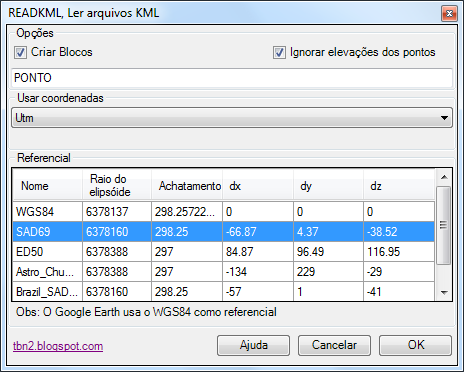Image resolution: width=464 pixels, height=372 pixels.
Task: Toggle the Criar Blocos checkbox
Action: pyautogui.click(x=20, y=52)
